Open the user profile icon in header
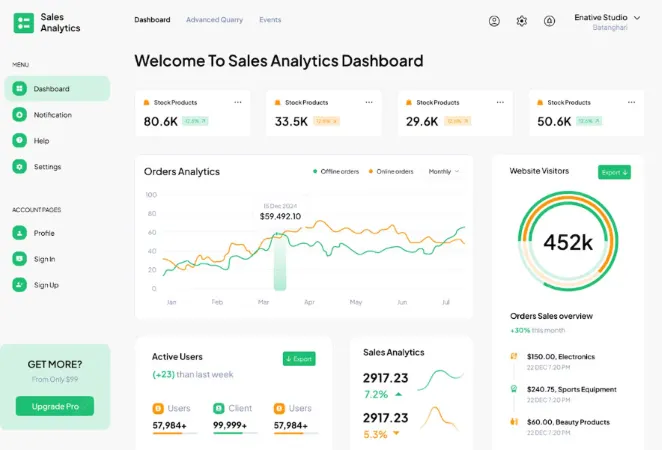This screenshot has width=662, height=450. [494, 21]
